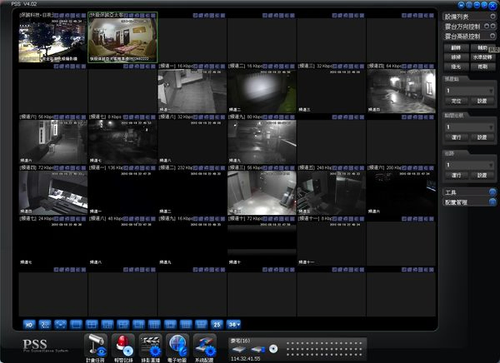Open the preset point number dropdown
Screen dimensions: 500x363
click(470, 91)
